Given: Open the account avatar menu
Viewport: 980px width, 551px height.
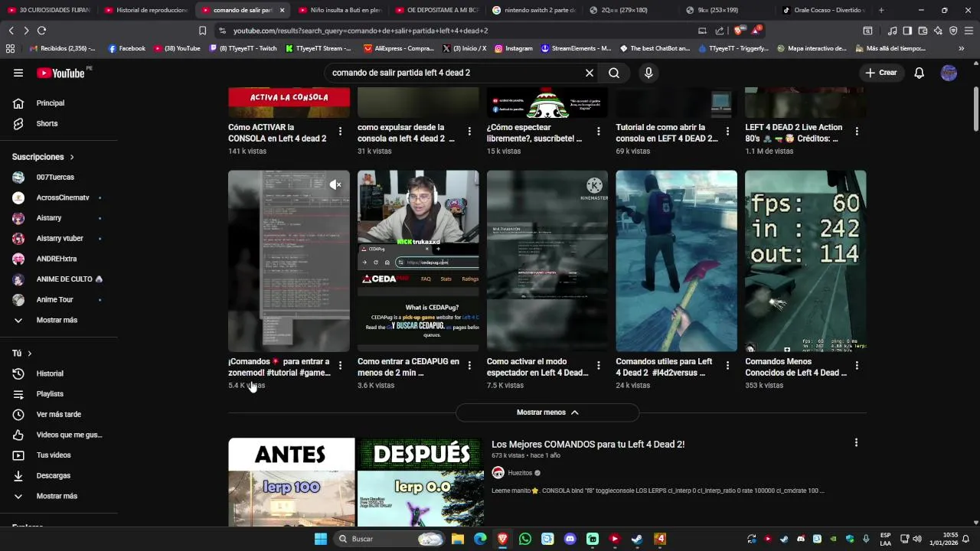Looking at the screenshot, I should tap(949, 73).
